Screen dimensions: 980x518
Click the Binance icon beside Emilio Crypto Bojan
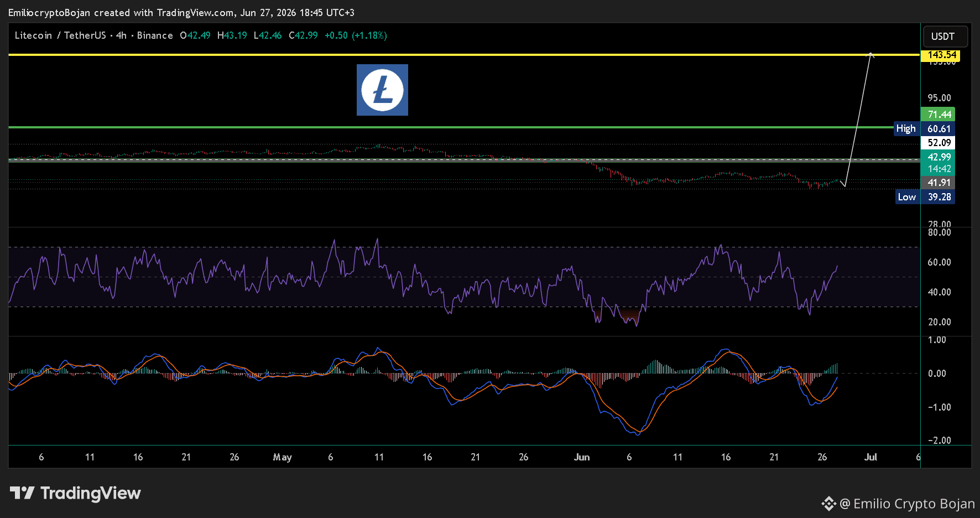(828, 504)
